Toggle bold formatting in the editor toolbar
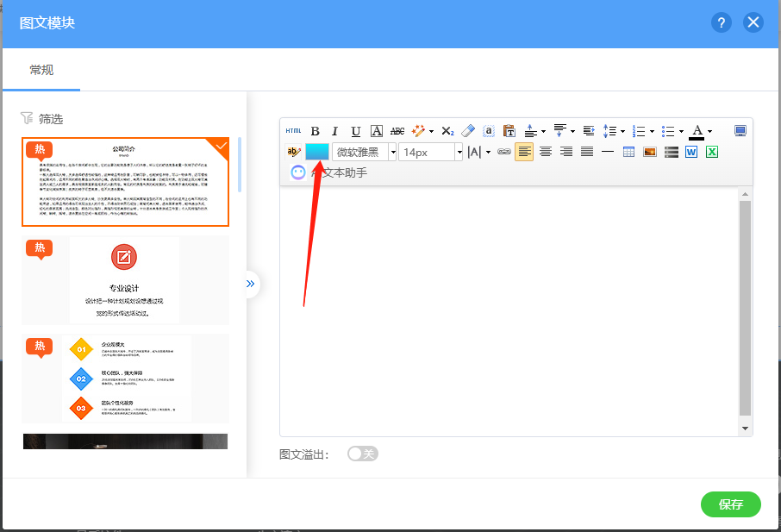The image size is (781, 532). [316, 131]
